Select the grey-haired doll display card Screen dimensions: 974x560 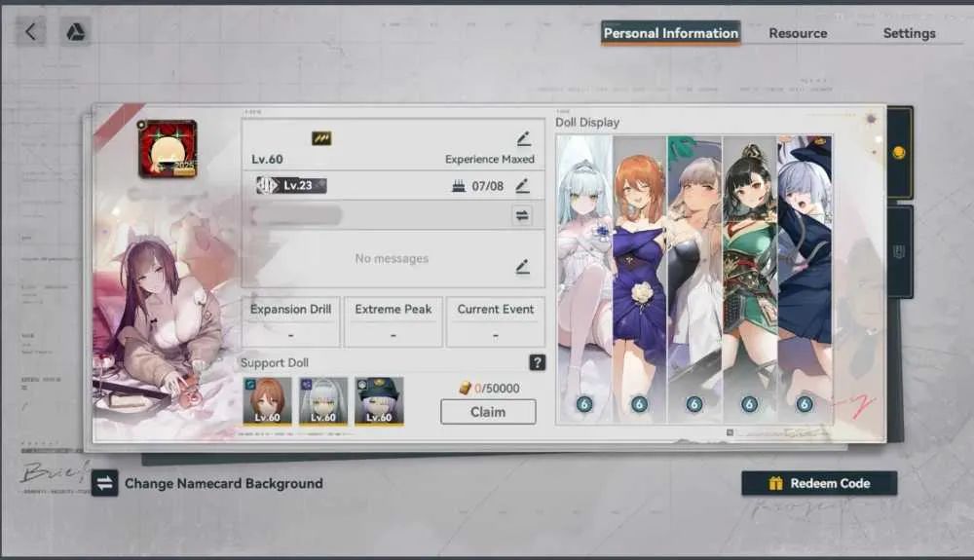point(694,280)
